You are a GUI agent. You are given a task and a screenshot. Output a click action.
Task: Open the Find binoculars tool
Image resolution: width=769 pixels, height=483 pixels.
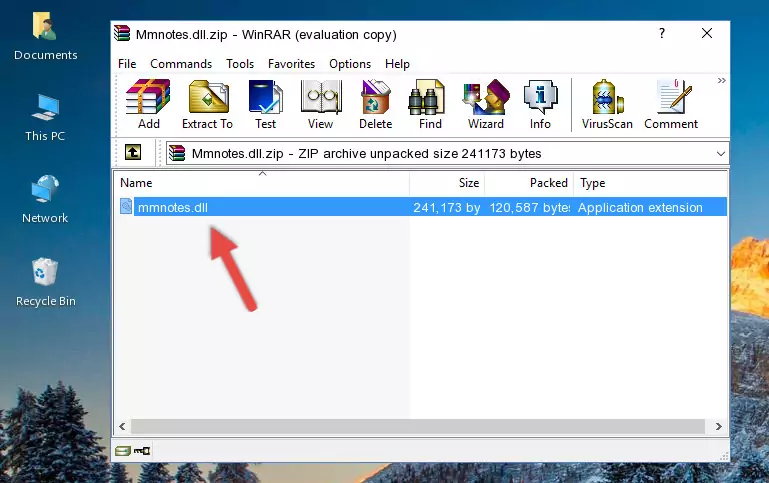[430, 104]
